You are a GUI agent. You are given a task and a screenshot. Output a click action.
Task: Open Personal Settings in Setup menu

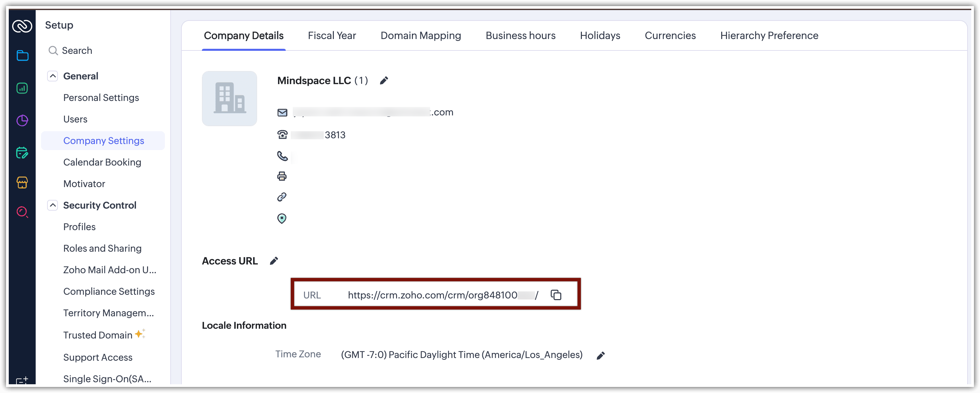coord(101,98)
